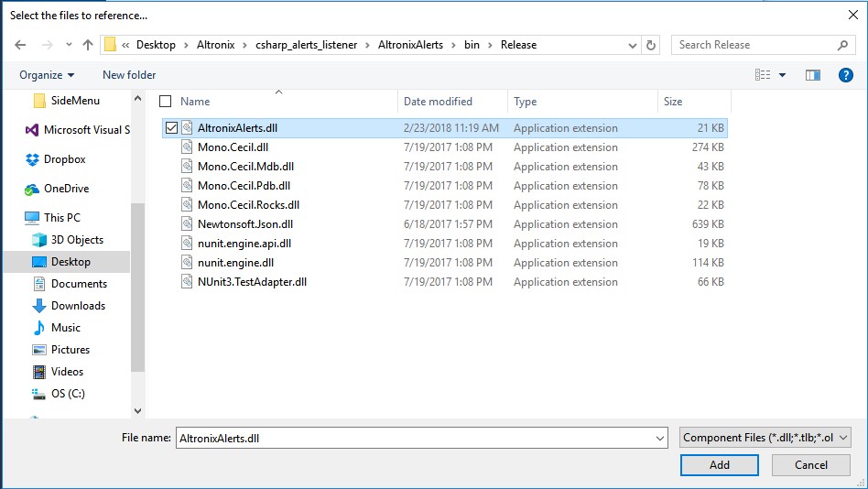This screenshot has width=868, height=489.
Task: Click the nunit.engine.dll file icon
Action: coord(187,263)
